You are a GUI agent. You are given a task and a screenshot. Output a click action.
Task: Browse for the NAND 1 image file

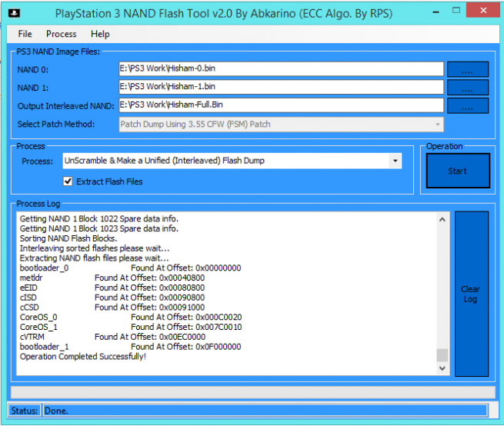pos(468,88)
